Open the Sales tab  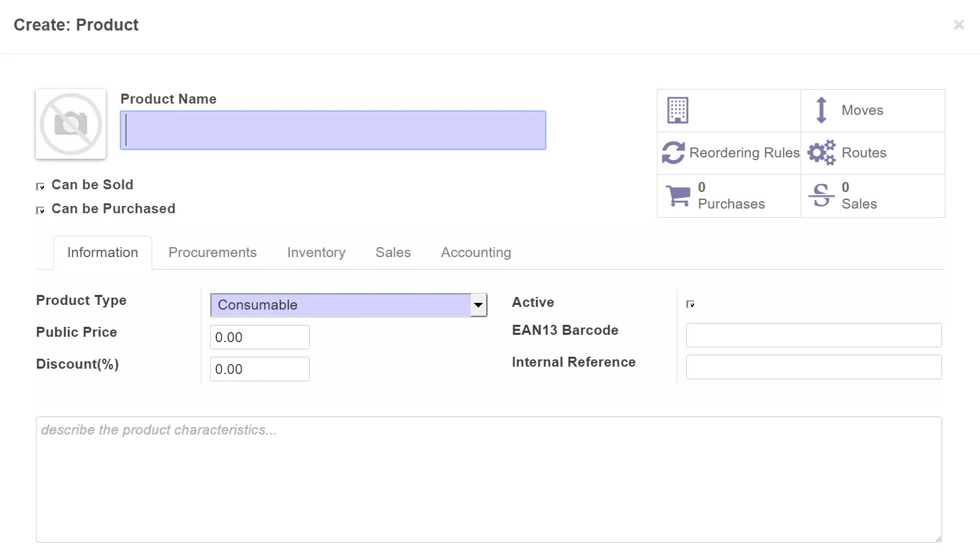tap(393, 252)
